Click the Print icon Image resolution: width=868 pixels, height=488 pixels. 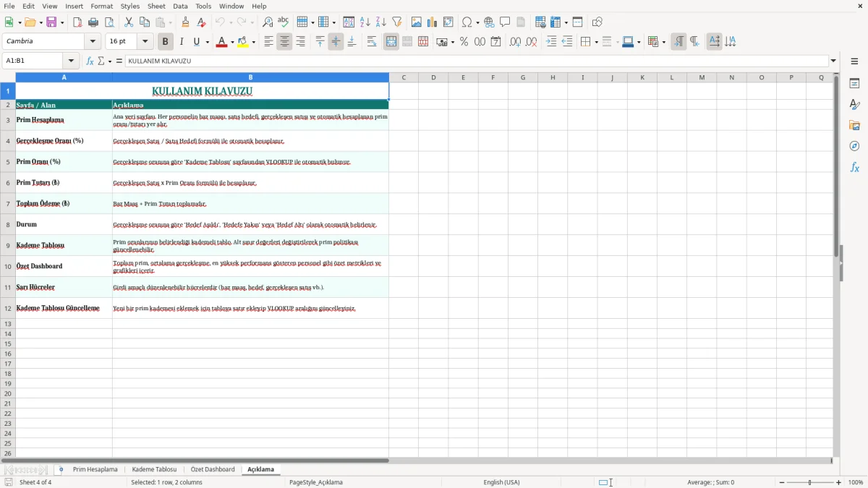point(93,22)
